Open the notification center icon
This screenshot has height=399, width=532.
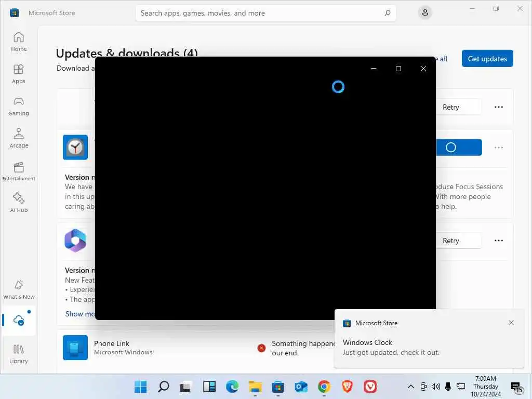tap(517, 387)
